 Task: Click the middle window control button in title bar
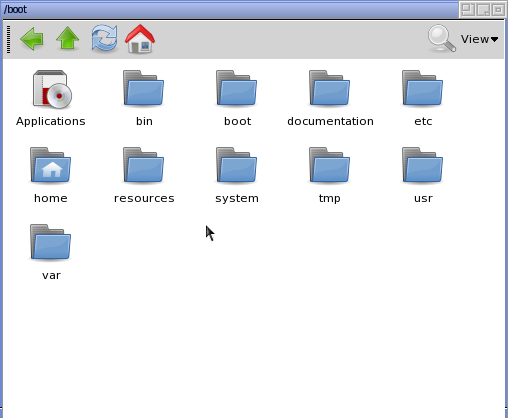pyautogui.click(x=483, y=10)
